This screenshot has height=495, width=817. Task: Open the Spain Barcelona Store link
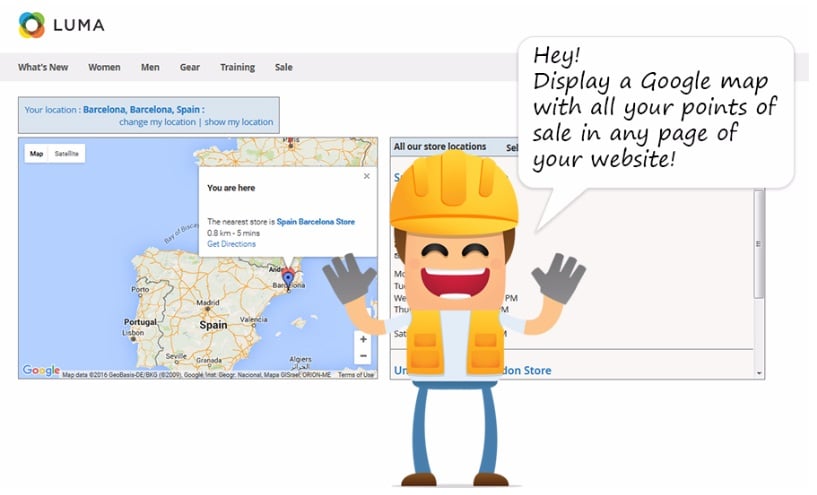click(x=315, y=221)
